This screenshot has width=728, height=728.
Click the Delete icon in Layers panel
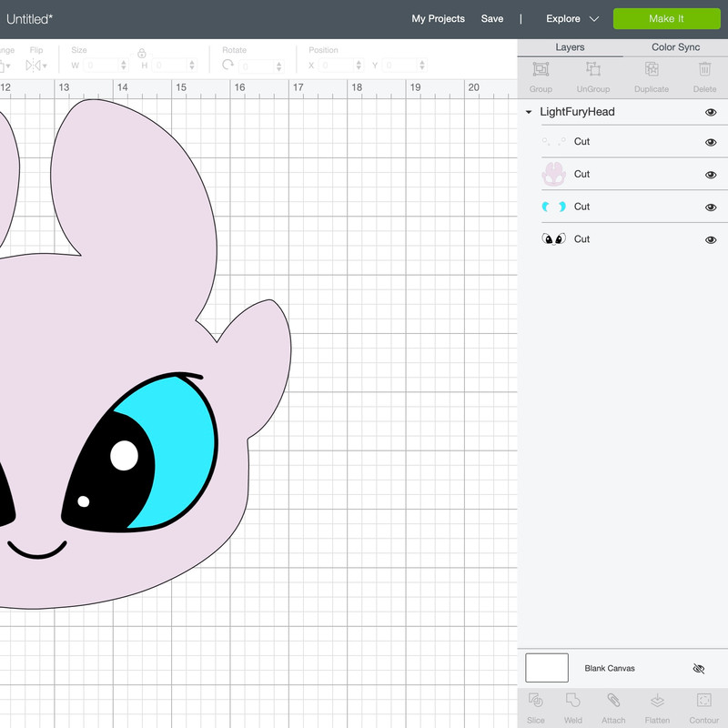[704, 73]
